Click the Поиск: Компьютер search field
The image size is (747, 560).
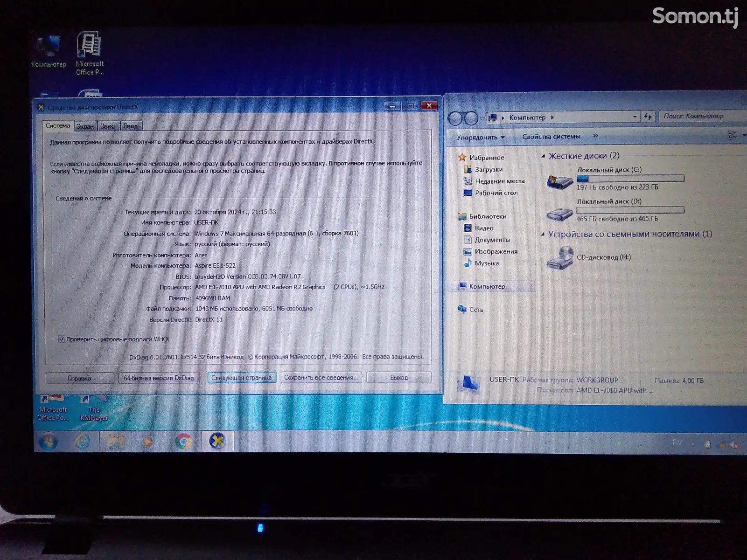coord(702,115)
